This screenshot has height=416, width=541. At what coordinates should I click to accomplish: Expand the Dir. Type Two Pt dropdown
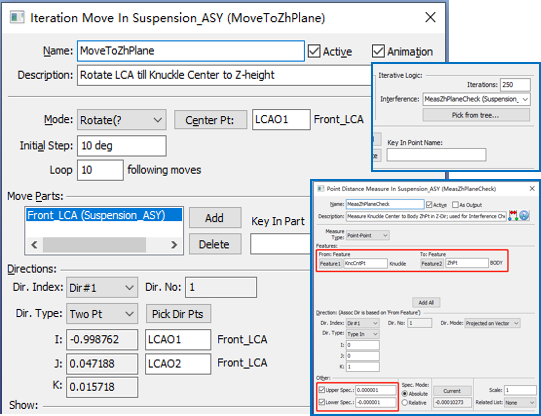click(102, 314)
